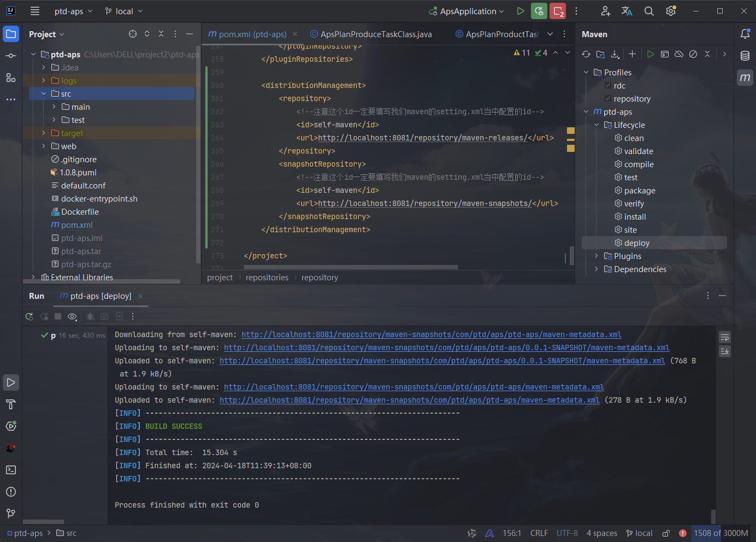Image resolution: width=756 pixels, height=542 pixels.
Task: Open the maven-releases URL in pom.xml
Action: pos(423,138)
